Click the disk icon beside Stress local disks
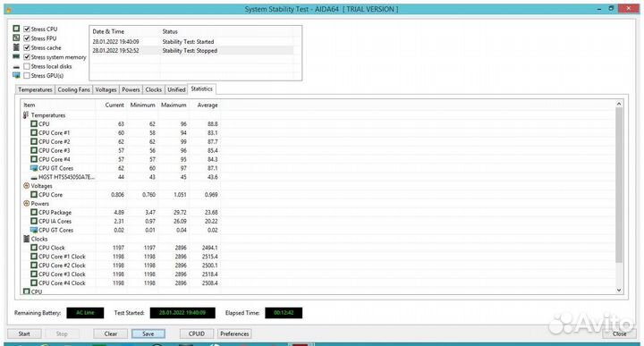This screenshot has width=644, height=346. tap(16, 66)
